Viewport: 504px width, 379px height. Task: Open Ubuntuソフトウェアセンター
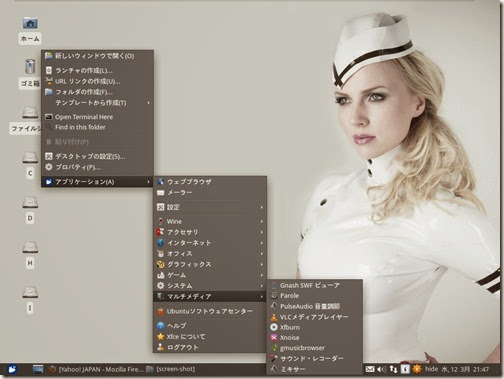[x=210, y=311]
